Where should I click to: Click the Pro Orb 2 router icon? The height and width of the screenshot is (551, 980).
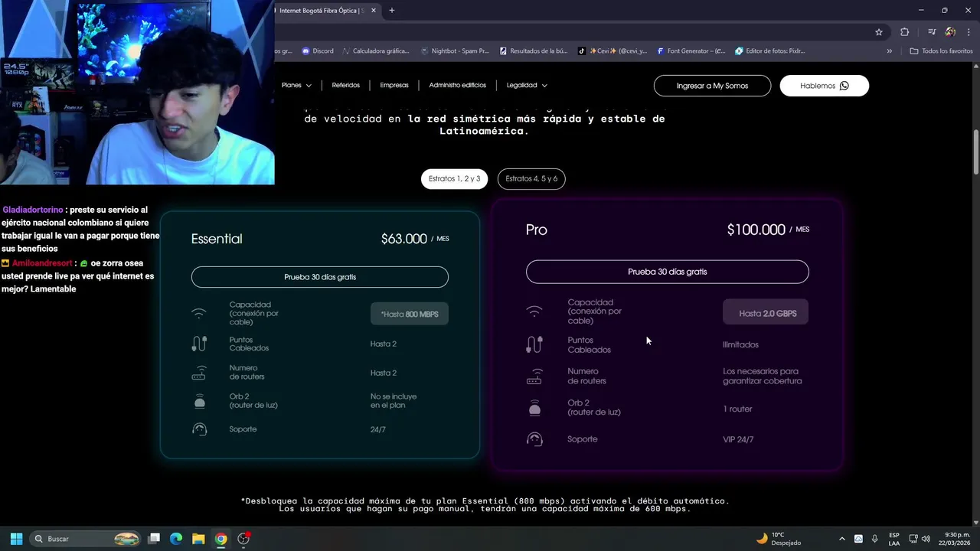(x=534, y=408)
